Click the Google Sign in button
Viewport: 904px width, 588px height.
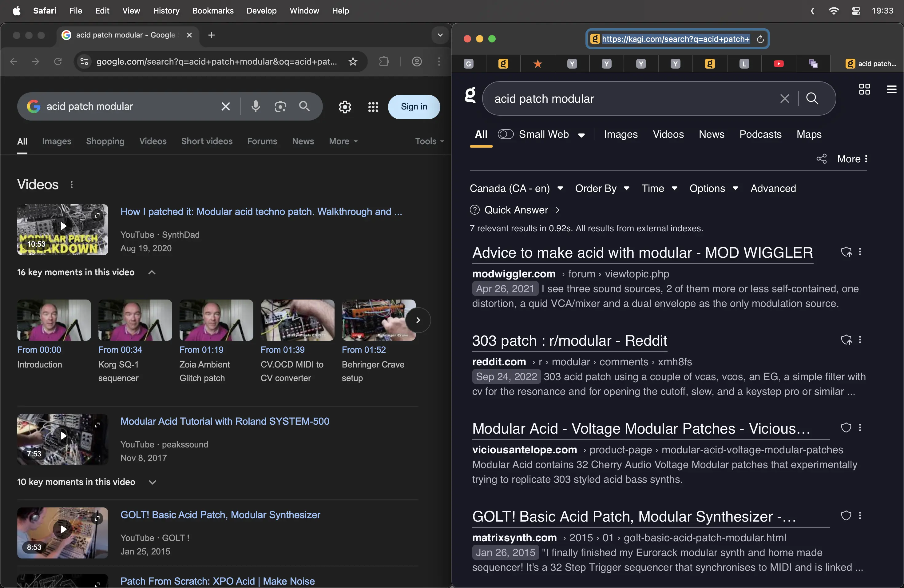(x=414, y=107)
